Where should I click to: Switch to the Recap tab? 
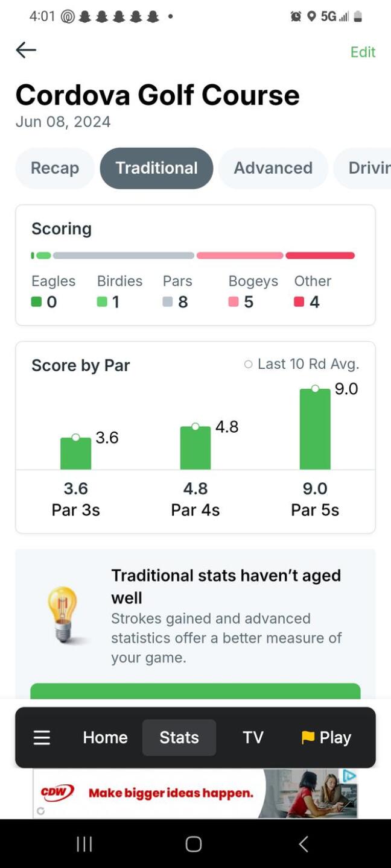(55, 168)
